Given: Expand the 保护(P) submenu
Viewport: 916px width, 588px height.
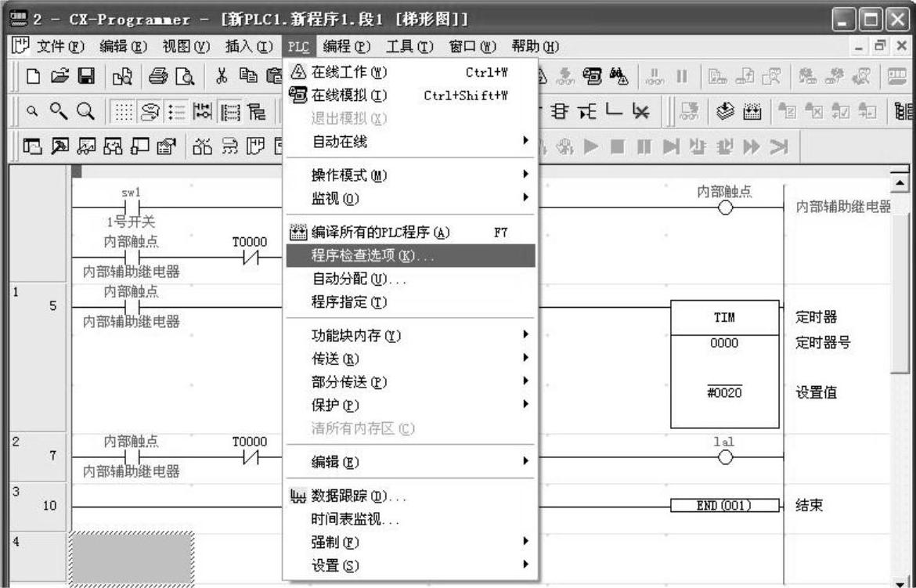Looking at the screenshot, I should point(411,405).
